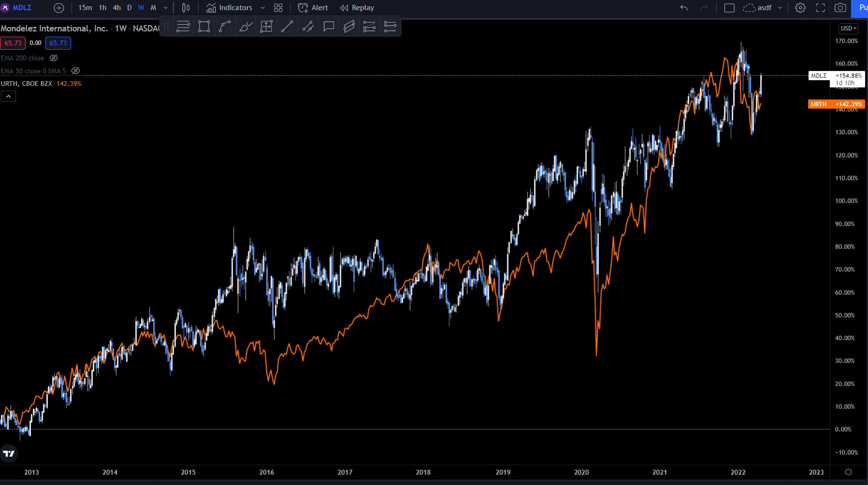Start Bar Replay mode
Viewport: 868px width, 485px height.
click(x=357, y=8)
